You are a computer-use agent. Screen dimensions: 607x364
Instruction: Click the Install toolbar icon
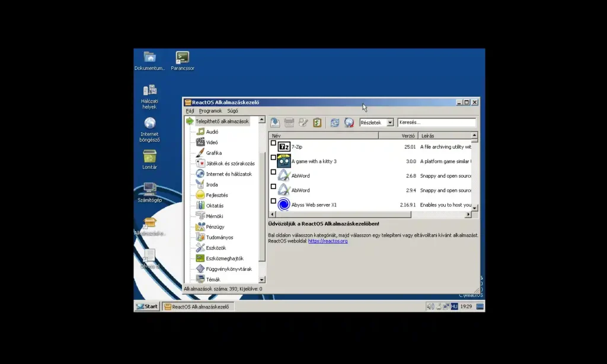tap(275, 122)
